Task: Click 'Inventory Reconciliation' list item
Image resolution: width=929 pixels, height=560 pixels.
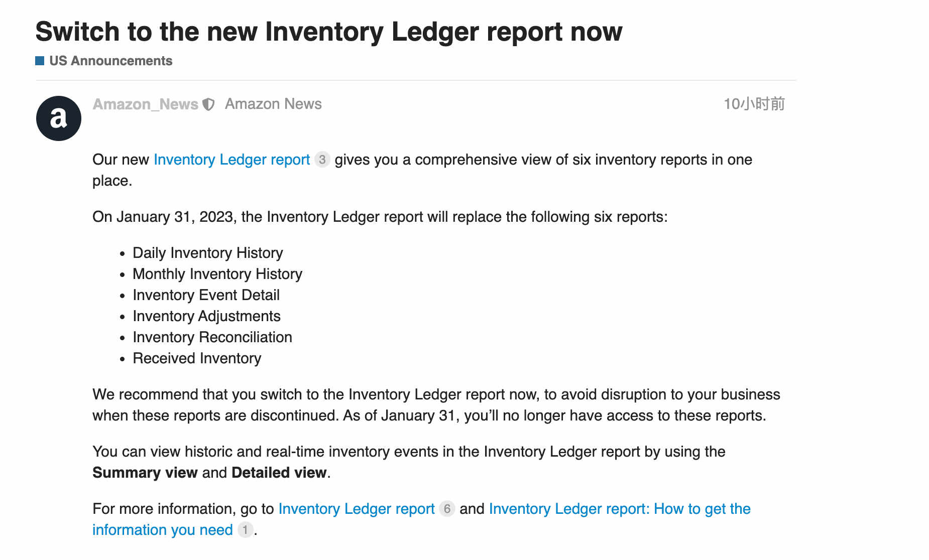Action: pyautogui.click(x=212, y=337)
